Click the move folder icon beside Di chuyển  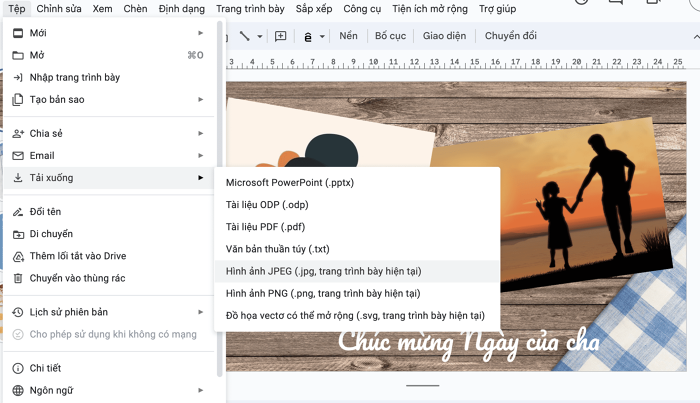18,234
